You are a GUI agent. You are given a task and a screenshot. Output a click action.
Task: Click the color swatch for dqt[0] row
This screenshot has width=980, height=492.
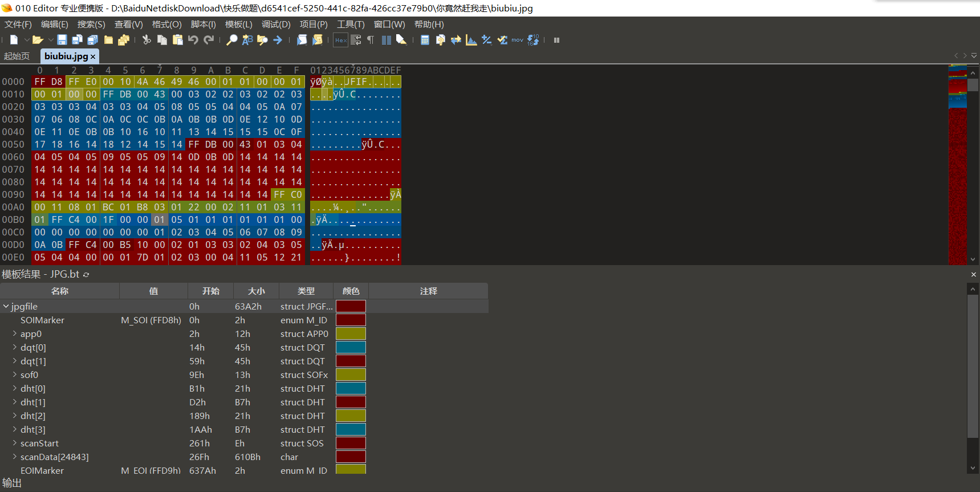(351, 347)
